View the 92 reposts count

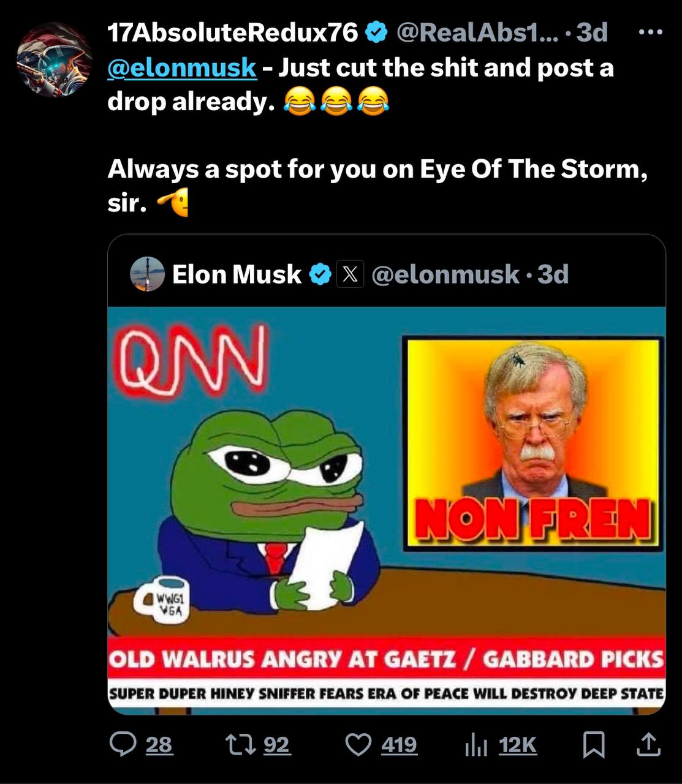click(x=276, y=745)
